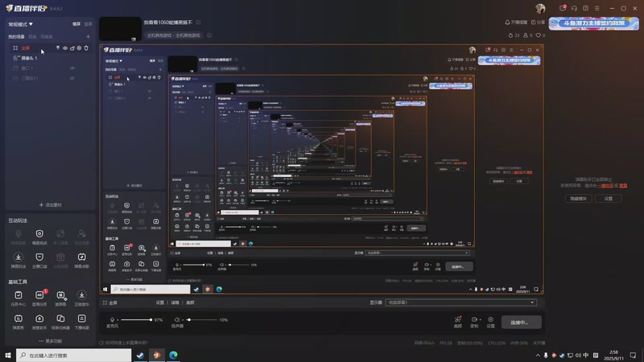Click the 分享 share button
The image size is (644, 362).
coord(538,23)
